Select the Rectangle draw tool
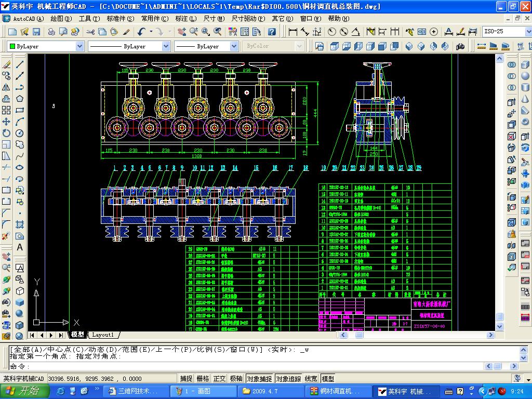This screenshot has width=532, height=399. pyautogui.click(x=20, y=110)
